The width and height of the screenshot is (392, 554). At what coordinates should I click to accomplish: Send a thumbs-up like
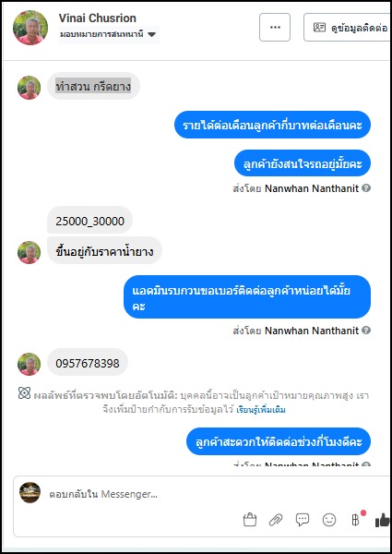[383, 520]
